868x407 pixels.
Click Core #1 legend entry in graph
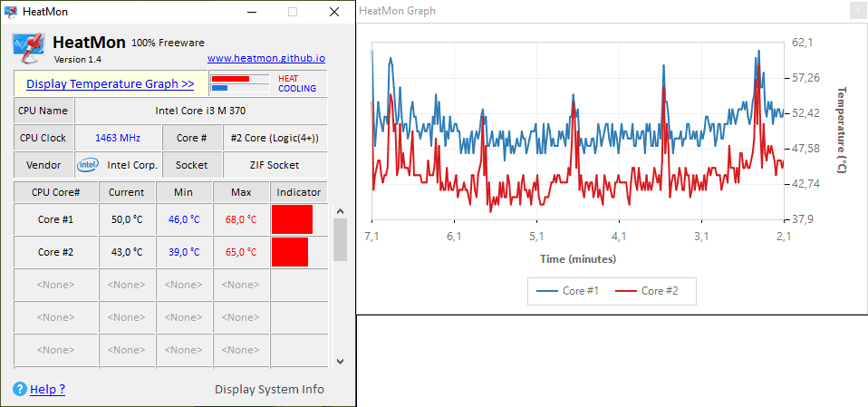568,291
